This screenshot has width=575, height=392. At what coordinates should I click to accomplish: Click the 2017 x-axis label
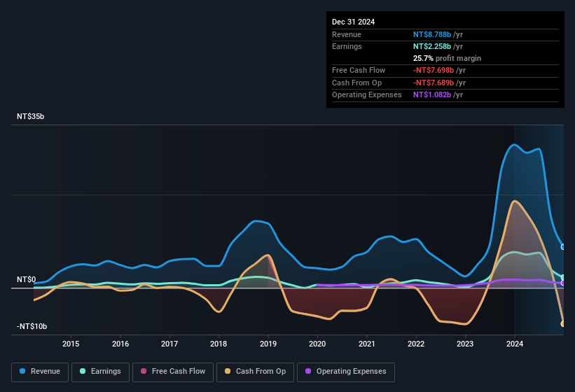[169, 344]
